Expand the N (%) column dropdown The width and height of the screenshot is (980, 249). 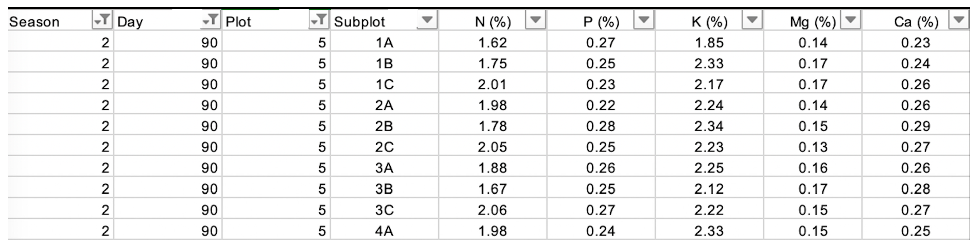(535, 20)
